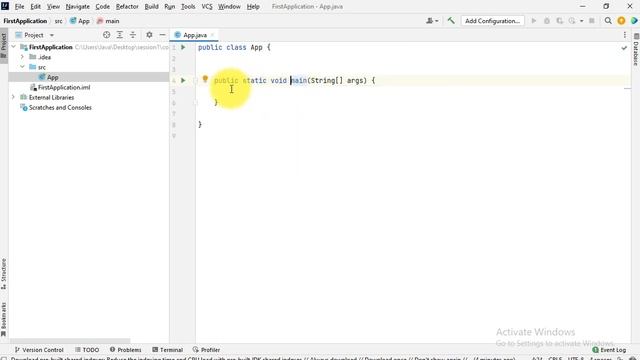The image size is (640, 360).
Task: Open the Refactor menu
Action: pyautogui.click(x=127, y=7)
